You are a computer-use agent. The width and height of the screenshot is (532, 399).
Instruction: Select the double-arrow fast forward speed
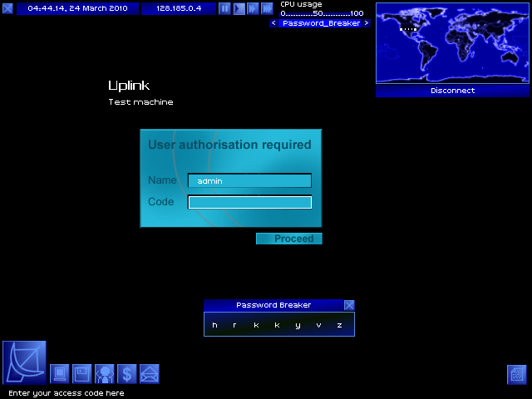click(253, 8)
